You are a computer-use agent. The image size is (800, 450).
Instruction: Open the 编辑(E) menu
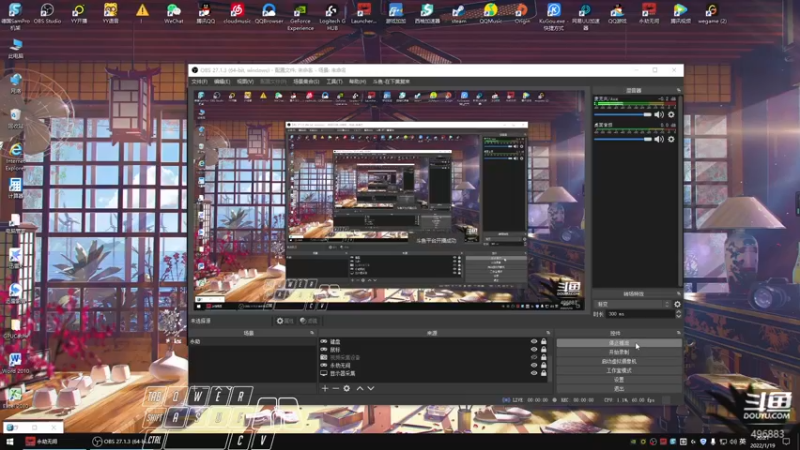coord(222,82)
